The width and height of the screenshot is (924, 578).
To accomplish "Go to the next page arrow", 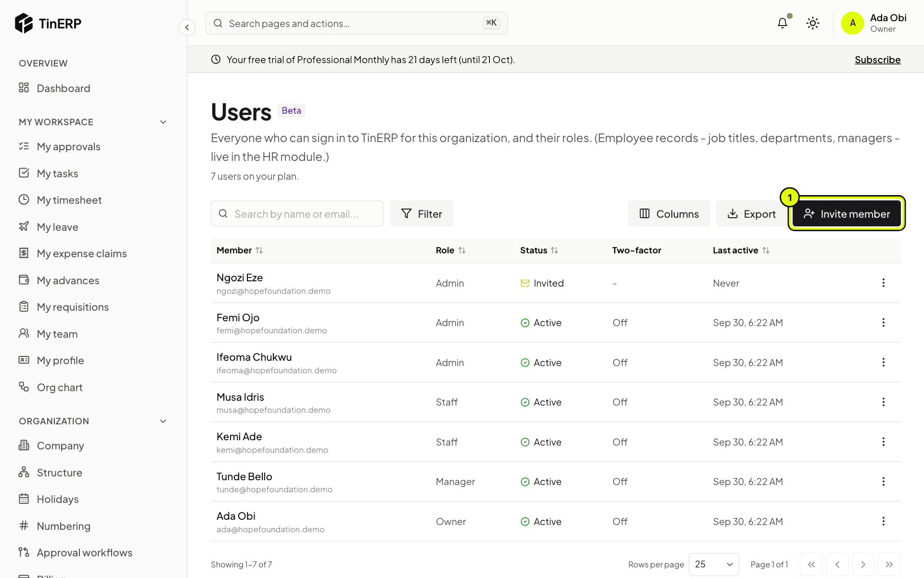I will tap(863, 565).
